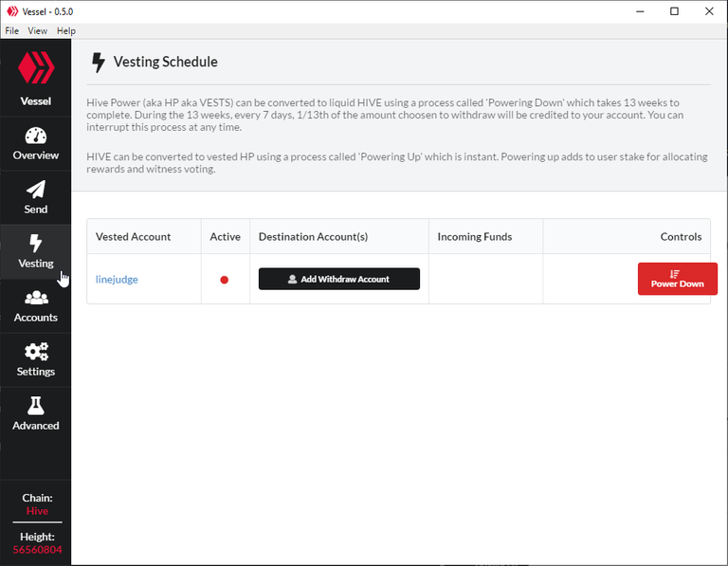Select the Vesting lightning bolt icon
The width and height of the screenshot is (728, 566).
[x=36, y=244]
